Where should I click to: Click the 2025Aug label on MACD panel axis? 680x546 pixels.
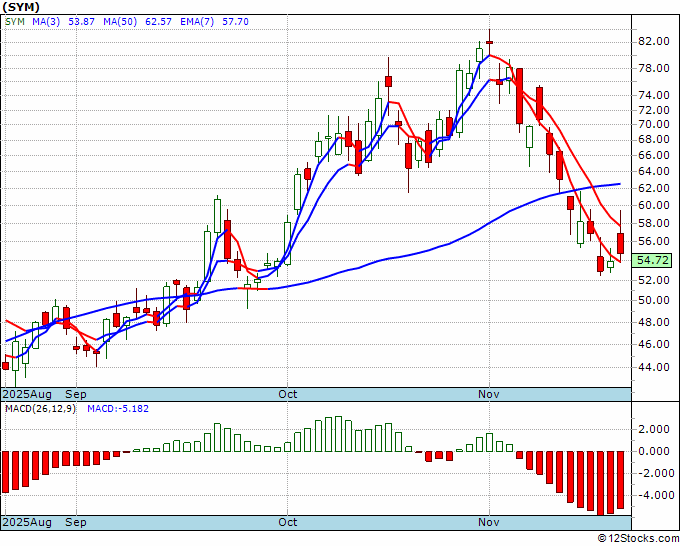[x=27, y=522]
